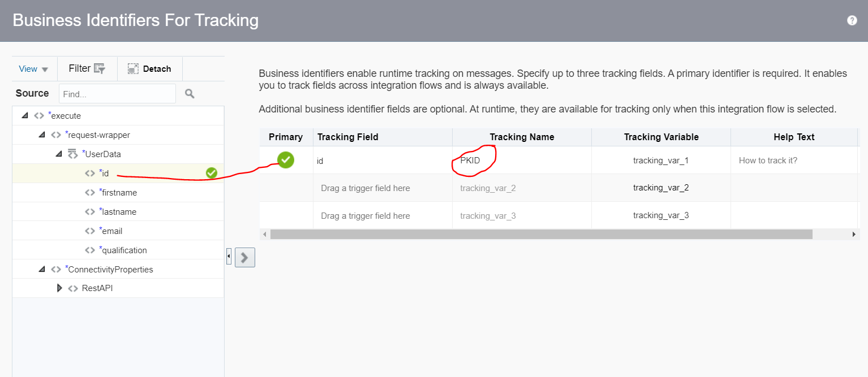The height and width of the screenshot is (377, 868).
Task: Click the help icon in the header
Action: tap(852, 20)
